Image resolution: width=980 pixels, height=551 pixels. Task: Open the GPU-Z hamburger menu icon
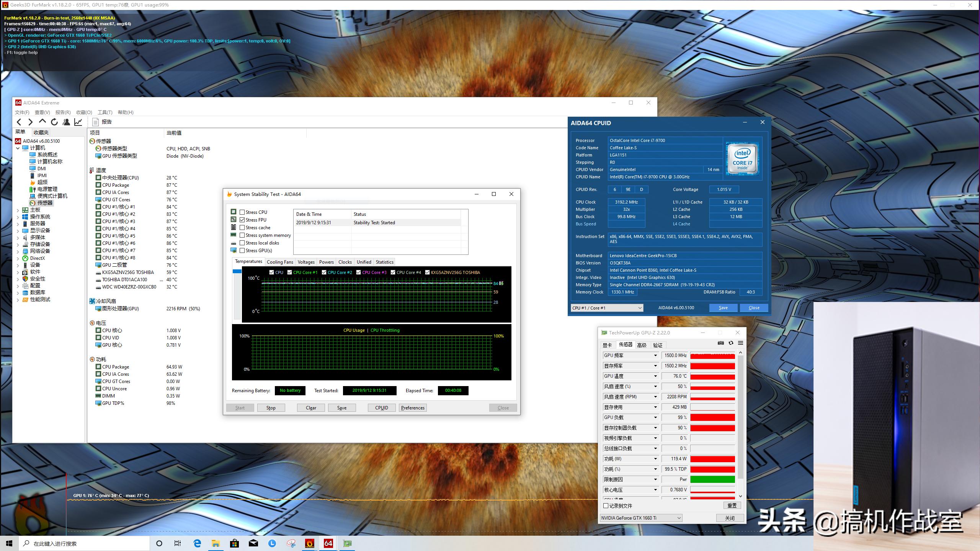pos(740,343)
